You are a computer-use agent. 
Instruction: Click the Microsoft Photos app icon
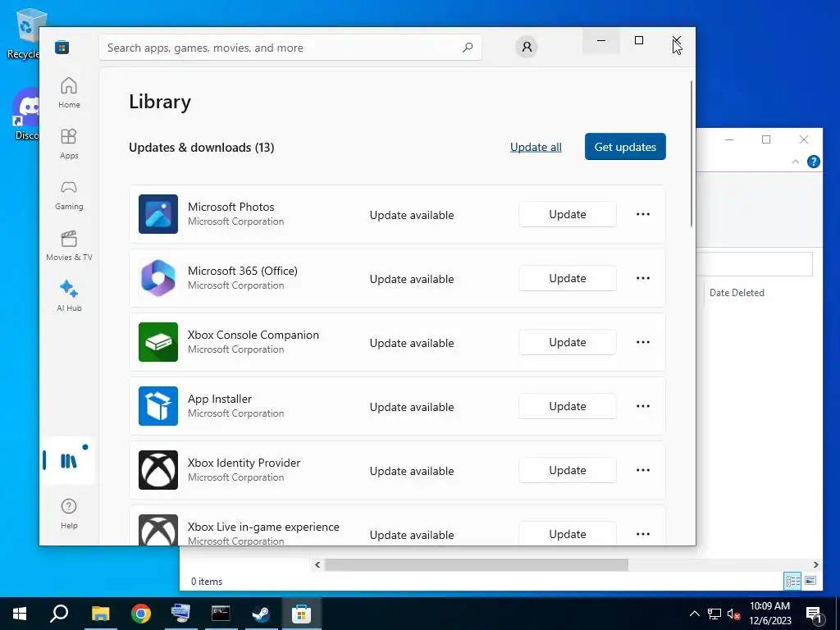coord(158,214)
